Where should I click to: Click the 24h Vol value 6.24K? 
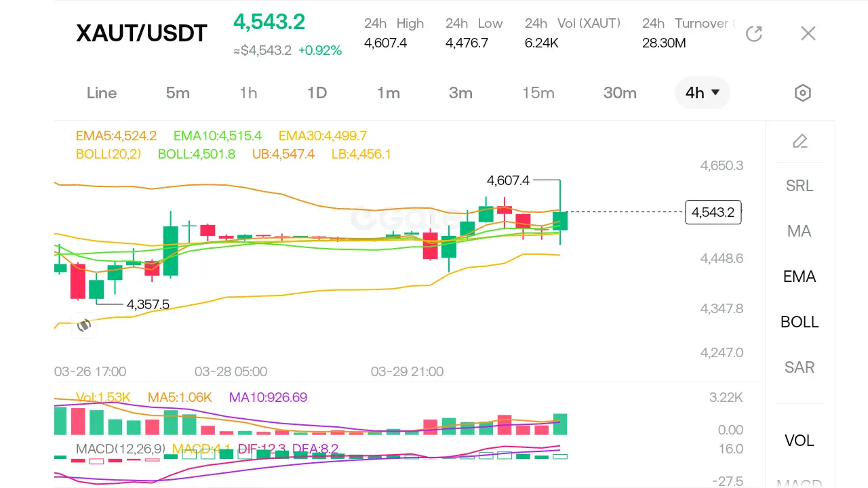pos(542,43)
